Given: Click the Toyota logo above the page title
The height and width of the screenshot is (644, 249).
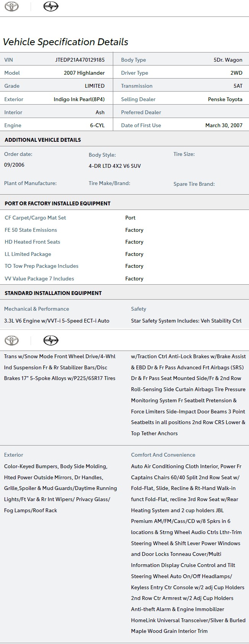Looking at the screenshot, I should pos(11,7).
